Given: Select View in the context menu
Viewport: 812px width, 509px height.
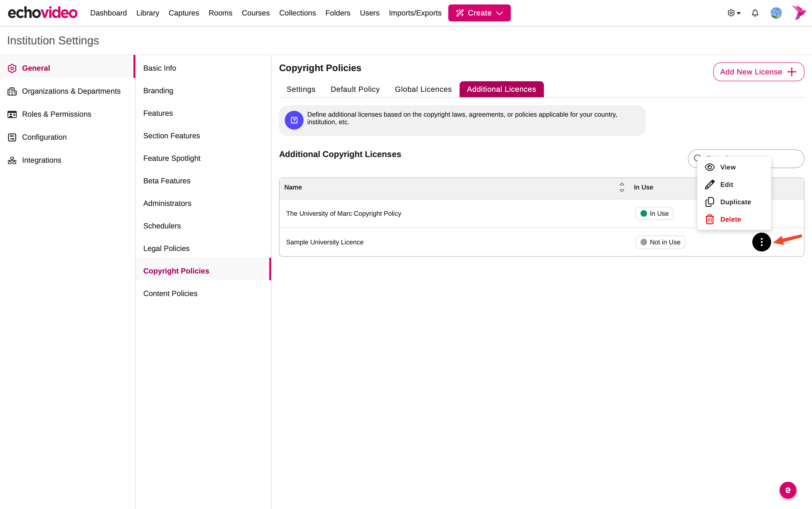Looking at the screenshot, I should (x=734, y=167).
